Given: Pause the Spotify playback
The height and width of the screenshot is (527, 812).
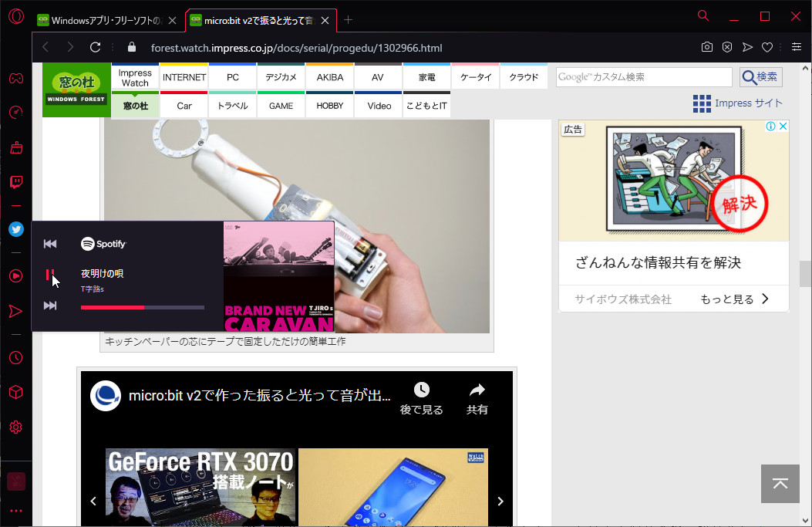Looking at the screenshot, I should (x=50, y=275).
